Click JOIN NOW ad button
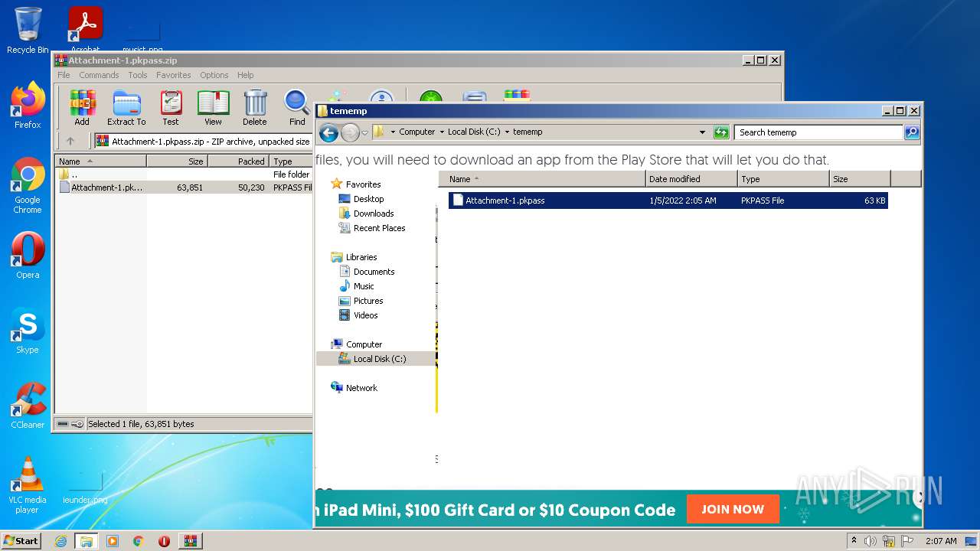Image resolution: width=980 pixels, height=551 pixels. [733, 509]
